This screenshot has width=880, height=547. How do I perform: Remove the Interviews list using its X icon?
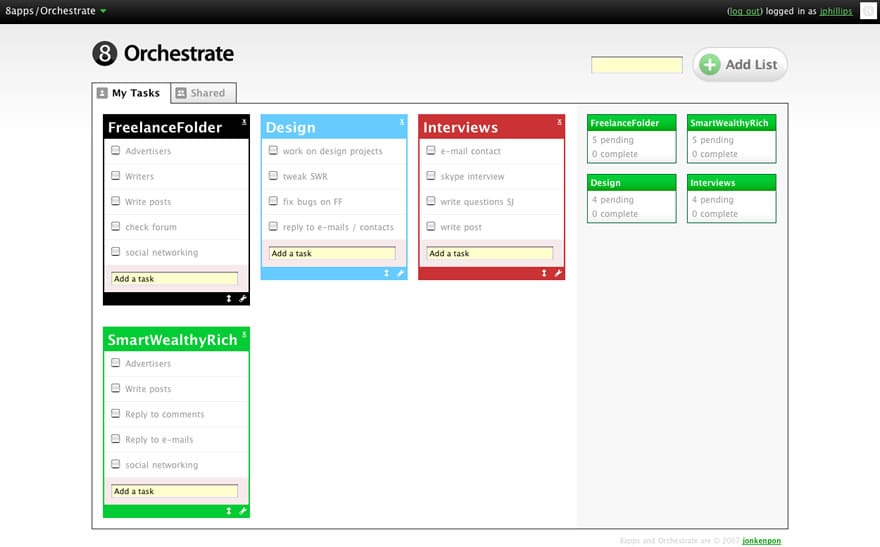pyautogui.click(x=559, y=120)
